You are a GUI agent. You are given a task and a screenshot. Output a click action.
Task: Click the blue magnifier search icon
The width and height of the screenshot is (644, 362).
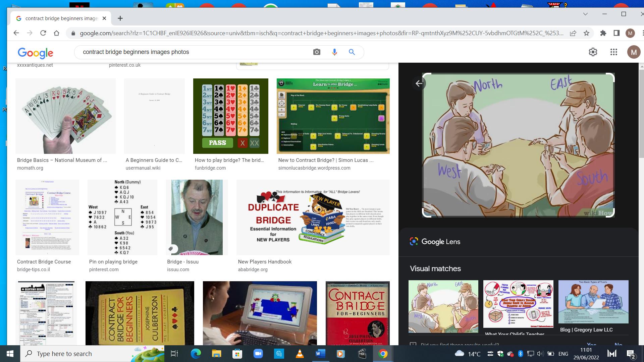click(x=352, y=52)
